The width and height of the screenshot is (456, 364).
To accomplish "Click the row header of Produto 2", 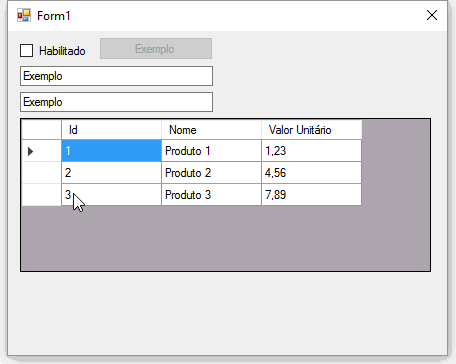I will click(42, 173).
